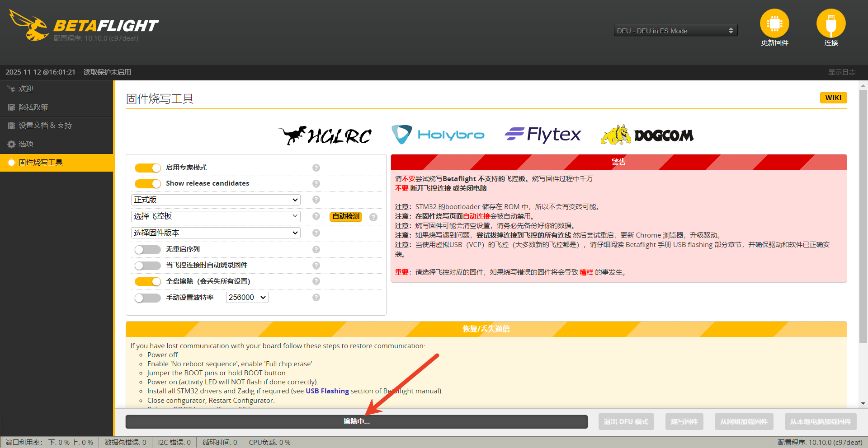This screenshot has width=868, height=448.
Task: Click the USB Connect icon
Action: [830, 23]
